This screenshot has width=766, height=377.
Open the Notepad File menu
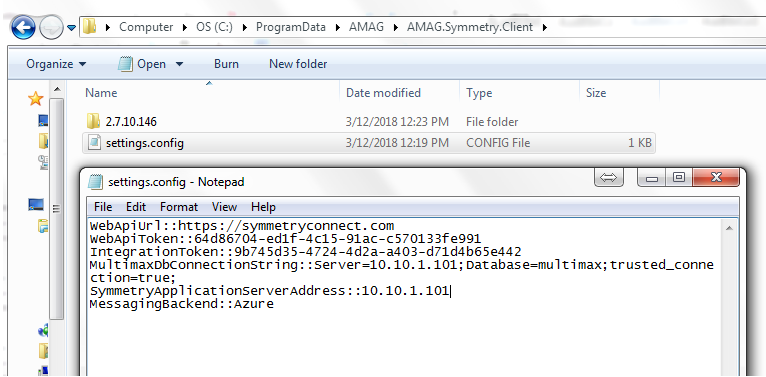(x=103, y=207)
